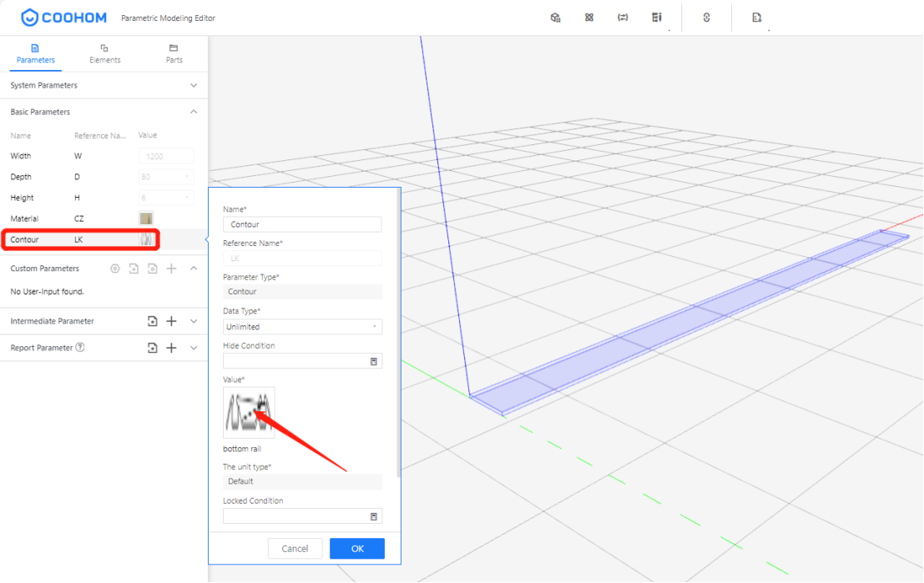924x583 pixels.
Task: Switch to the Parts tab
Action: point(174,53)
